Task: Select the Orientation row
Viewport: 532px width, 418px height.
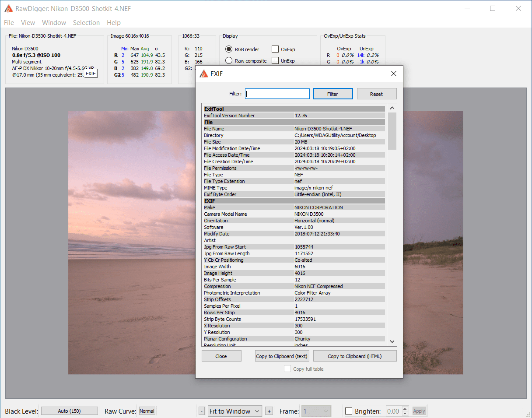Action: [x=294, y=221]
